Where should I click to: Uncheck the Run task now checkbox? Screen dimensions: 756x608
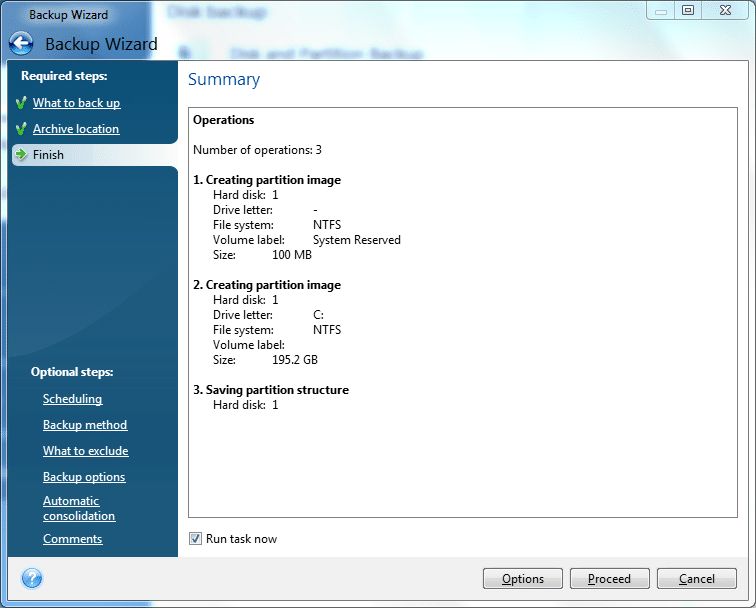point(195,539)
